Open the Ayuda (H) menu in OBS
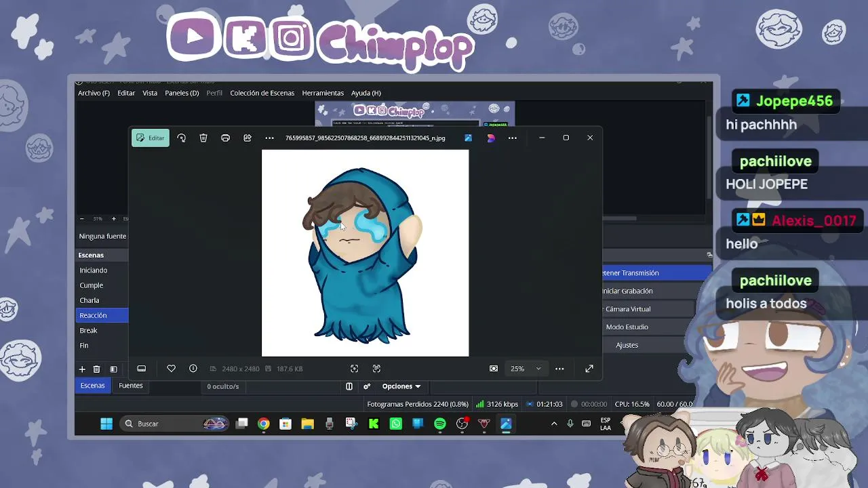 366,93
